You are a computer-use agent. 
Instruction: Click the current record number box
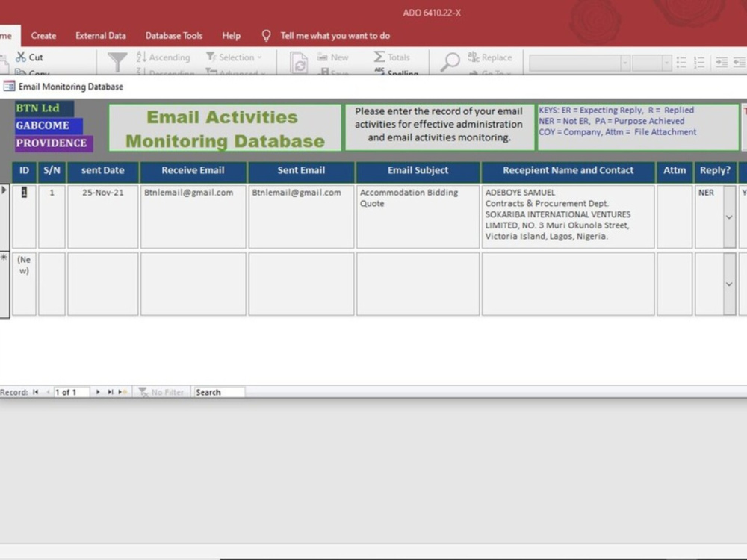tap(71, 393)
